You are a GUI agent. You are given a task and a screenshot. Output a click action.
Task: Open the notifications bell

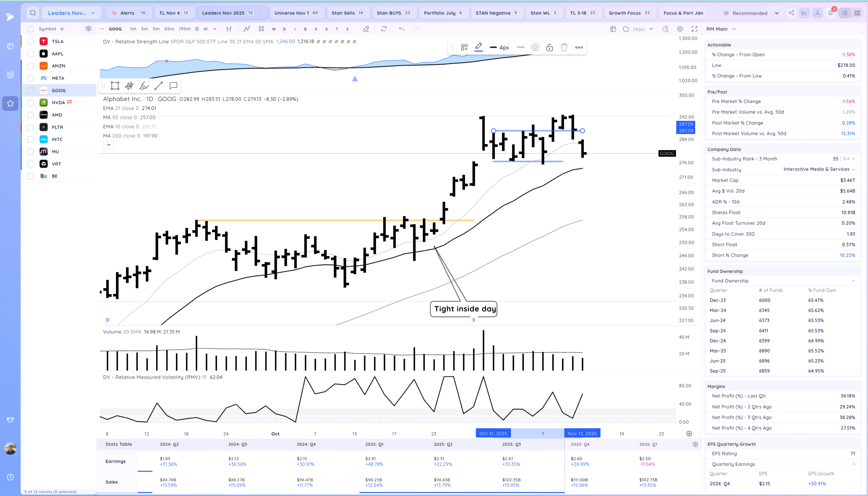830,13
